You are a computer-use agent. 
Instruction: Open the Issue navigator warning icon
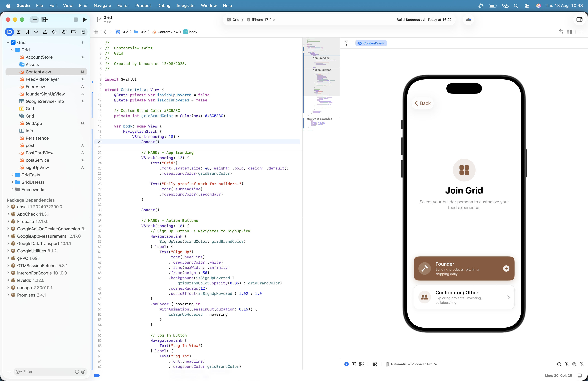pos(45,32)
